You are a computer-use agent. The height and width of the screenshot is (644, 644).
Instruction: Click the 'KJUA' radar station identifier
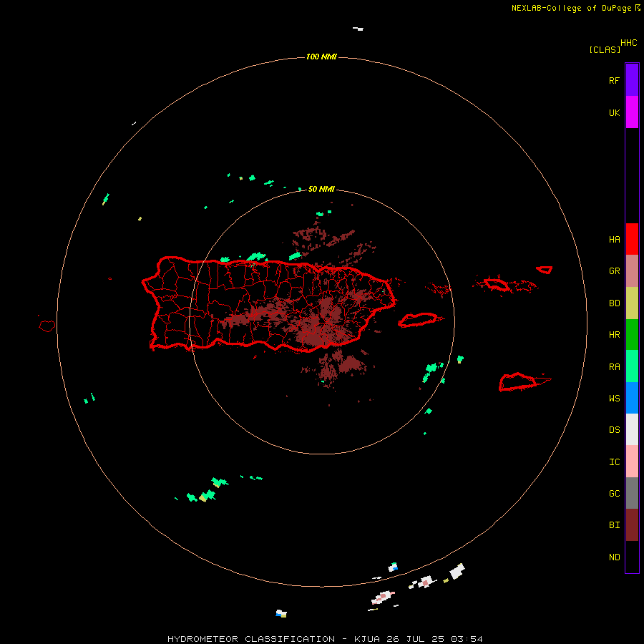click(x=367, y=639)
